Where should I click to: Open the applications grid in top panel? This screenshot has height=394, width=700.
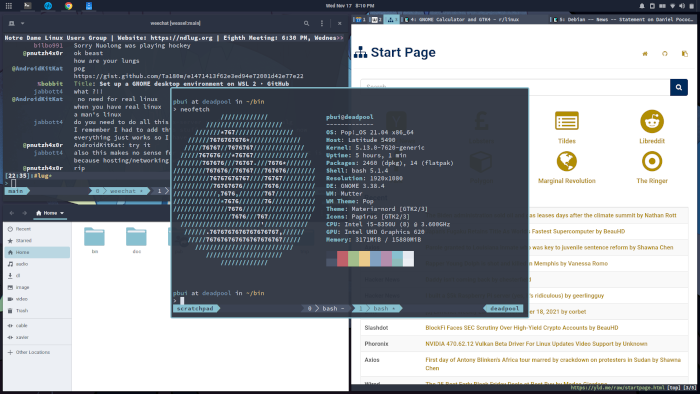(8, 6)
